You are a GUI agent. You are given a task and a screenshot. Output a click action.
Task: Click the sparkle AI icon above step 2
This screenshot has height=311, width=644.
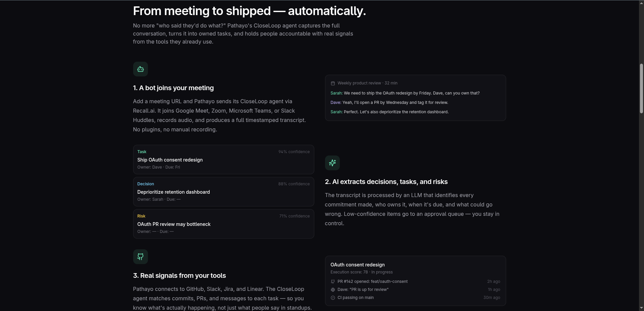coord(332,163)
